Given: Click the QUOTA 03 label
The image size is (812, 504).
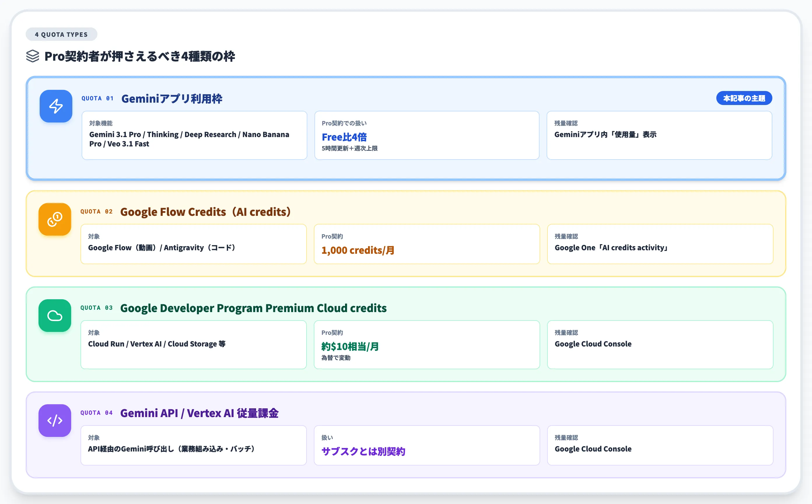Looking at the screenshot, I should (96, 308).
